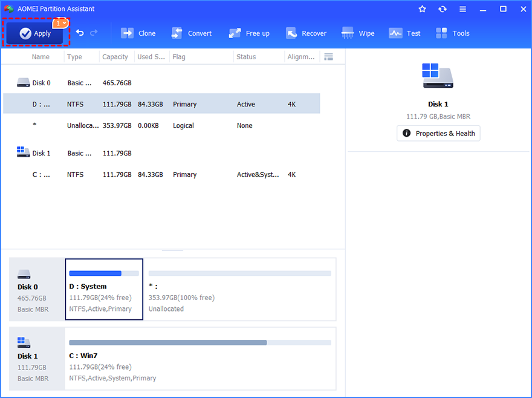Click the Disk 0 icon in disk map
The width and height of the screenshot is (532, 398).
[24, 275]
